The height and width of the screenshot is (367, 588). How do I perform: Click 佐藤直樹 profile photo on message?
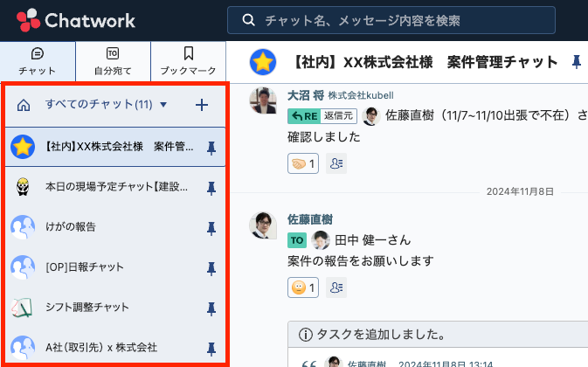pos(263,225)
